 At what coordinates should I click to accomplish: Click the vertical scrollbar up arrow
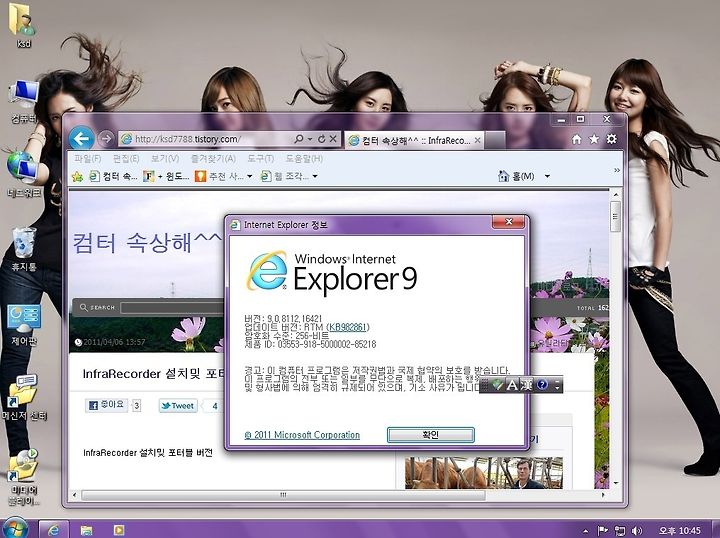click(616, 195)
